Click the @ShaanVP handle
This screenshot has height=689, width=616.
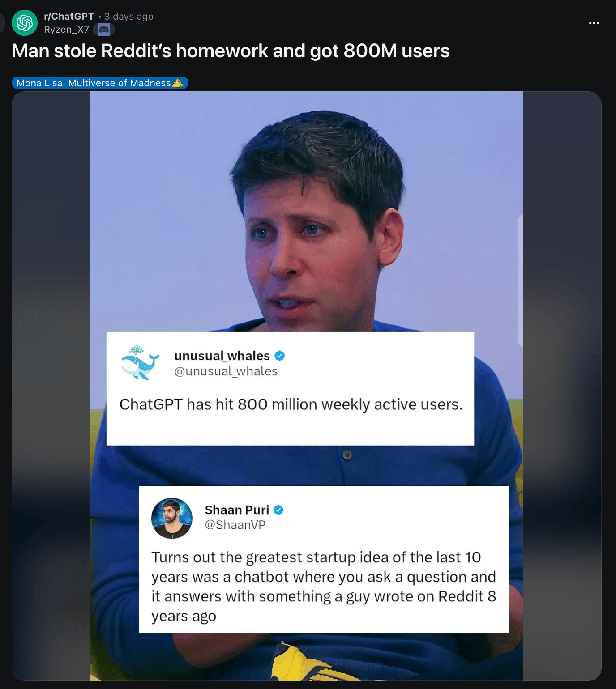click(x=235, y=525)
